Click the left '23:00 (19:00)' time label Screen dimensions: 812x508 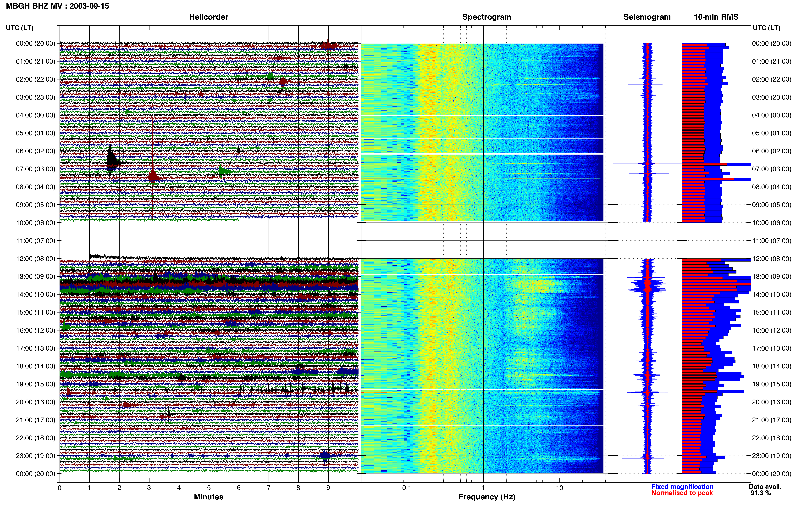point(36,456)
